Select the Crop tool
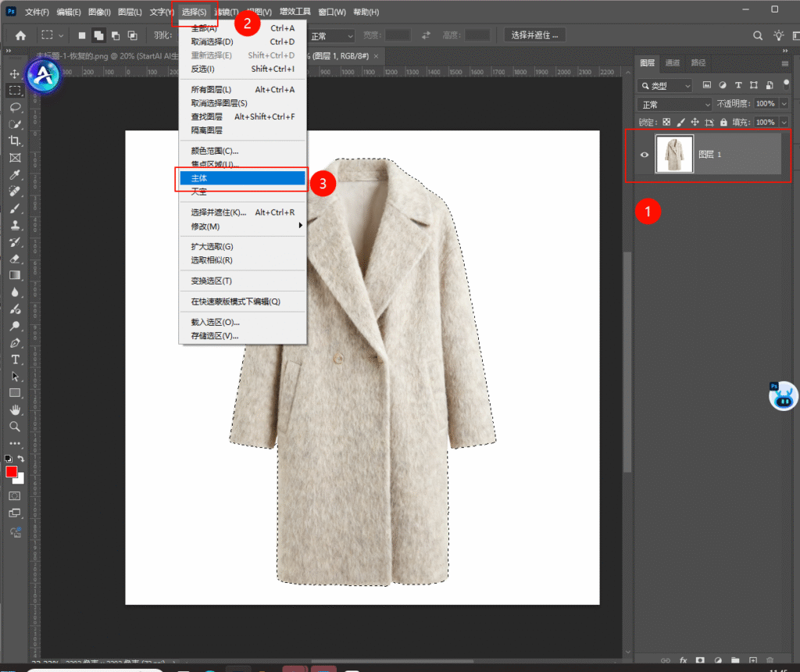 (x=15, y=141)
